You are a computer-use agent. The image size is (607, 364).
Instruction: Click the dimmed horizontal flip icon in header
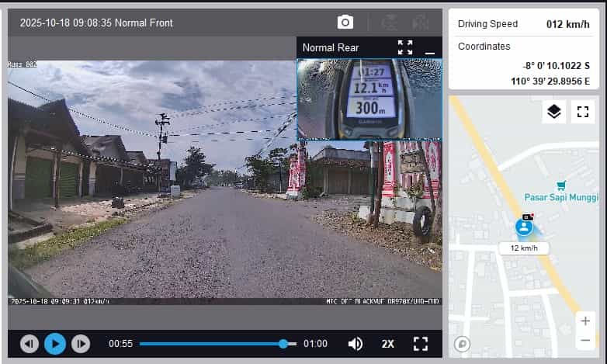pyautogui.click(x=390, y=23)
